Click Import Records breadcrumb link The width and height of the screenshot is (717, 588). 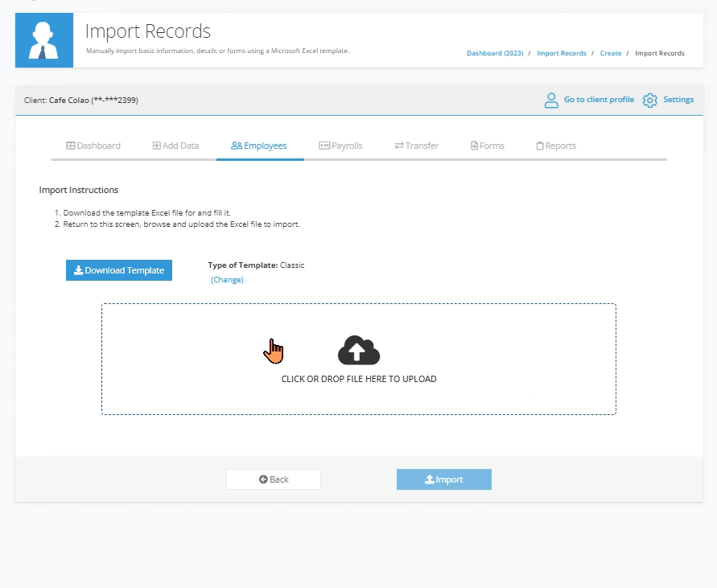tap(562, 53)
